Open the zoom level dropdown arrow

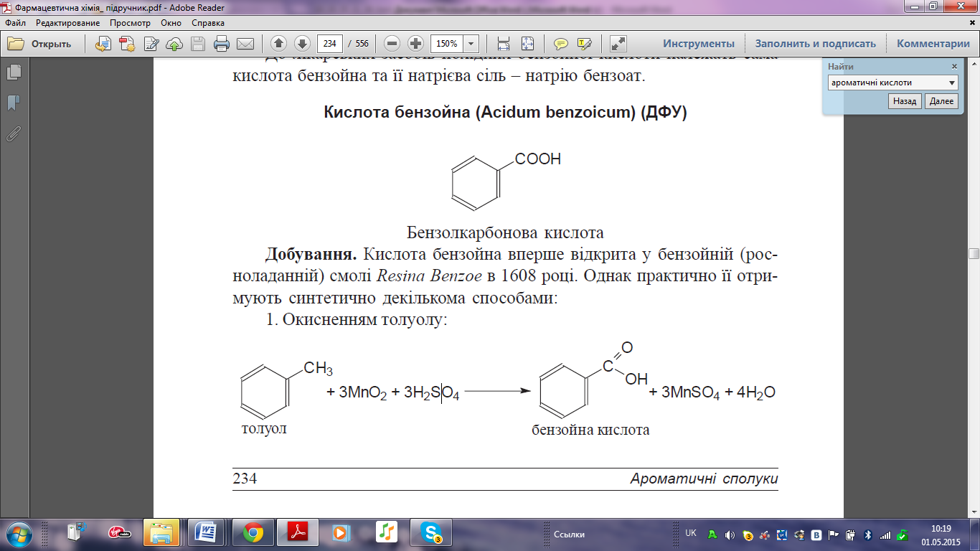click(x=471, y=43)
